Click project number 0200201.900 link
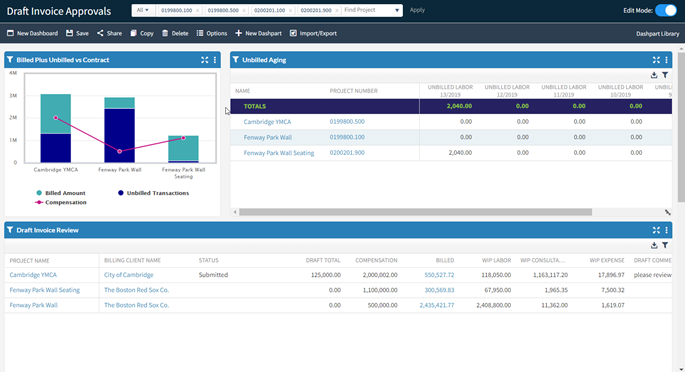The height and width of the screenshot is (372, 685). pyautogui.click(x=347, y=152)
